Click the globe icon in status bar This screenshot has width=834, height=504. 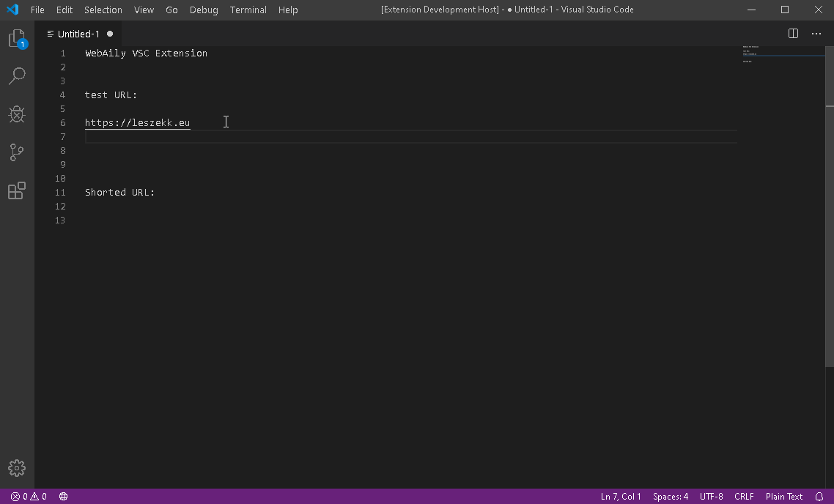click(63, 497)
